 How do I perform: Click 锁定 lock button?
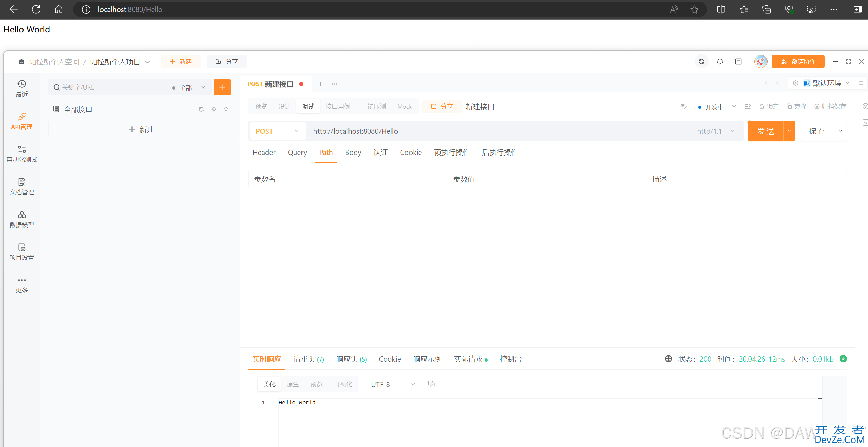[769, 107]
